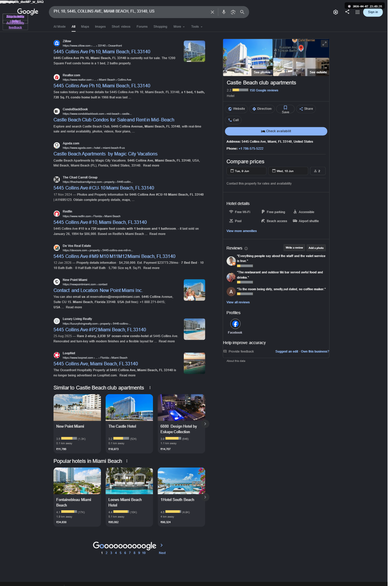Click the Reviews info icon

[x=246, y=249]
